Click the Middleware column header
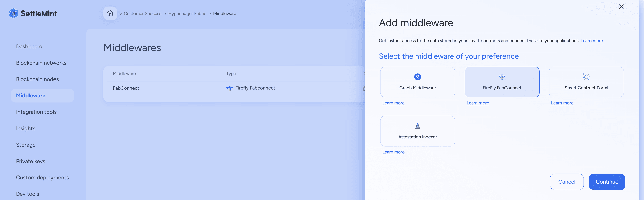Viewport: 644px width, 200px height. (x=124, y=74)
